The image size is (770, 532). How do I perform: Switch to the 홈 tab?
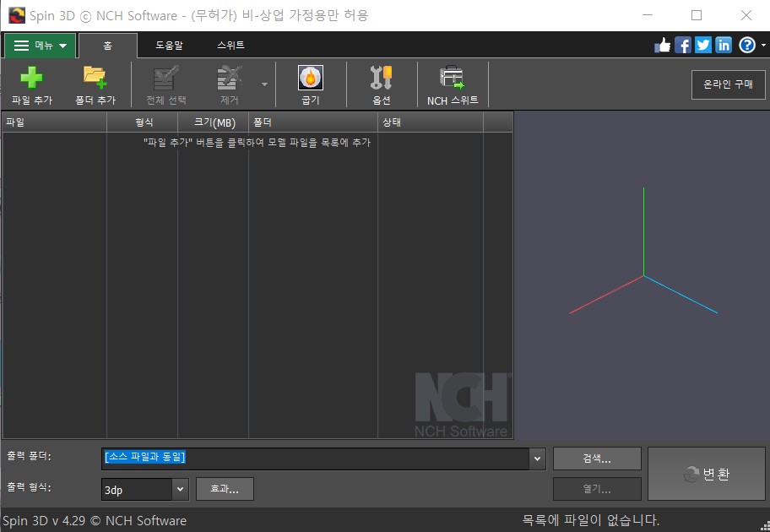(107, 46)
